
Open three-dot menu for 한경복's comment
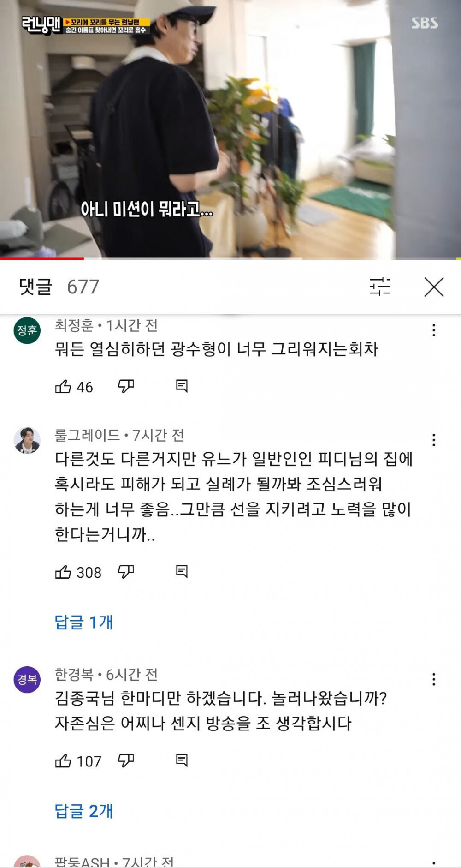(x=434, y=679)
